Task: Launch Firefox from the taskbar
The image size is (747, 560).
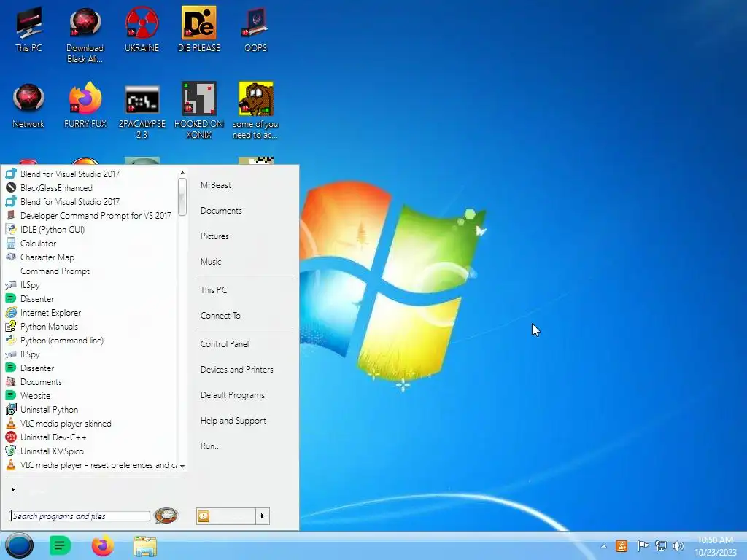Action: (x=102, y=545)
